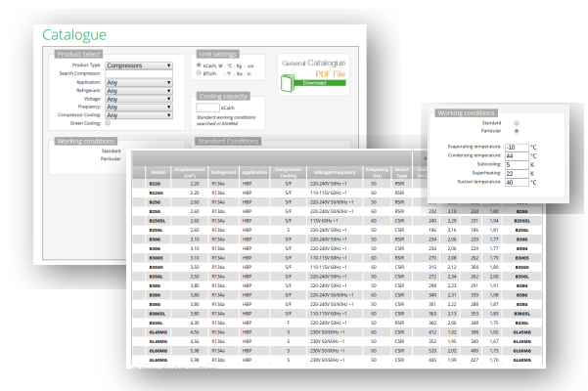Click the Condensing temperature field showing 44

[517, 155]
